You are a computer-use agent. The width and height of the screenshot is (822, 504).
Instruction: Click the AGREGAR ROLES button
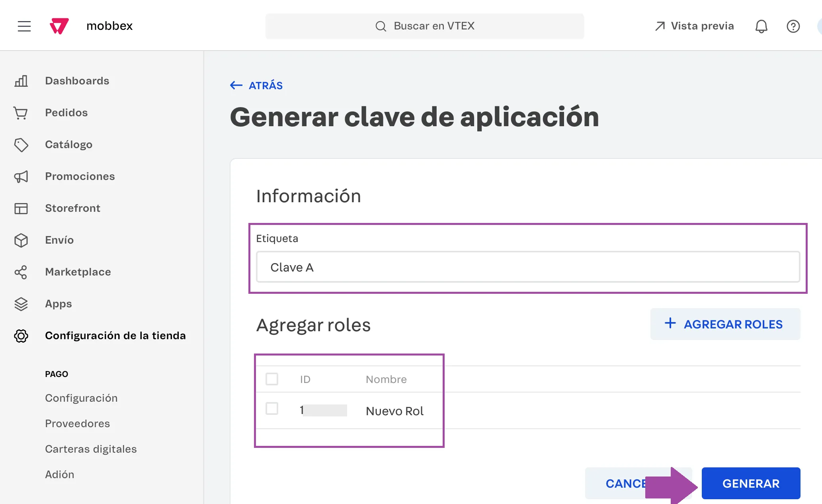pos(725,324)
